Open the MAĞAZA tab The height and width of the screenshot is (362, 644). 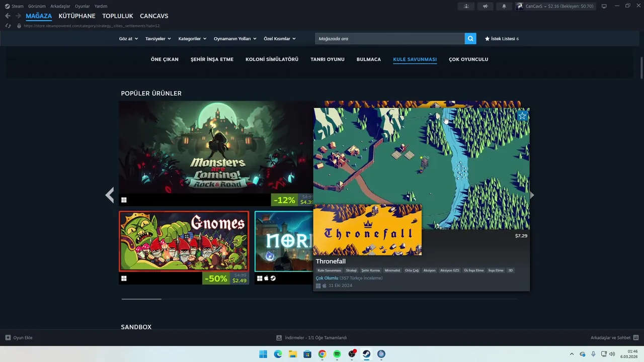39,16
